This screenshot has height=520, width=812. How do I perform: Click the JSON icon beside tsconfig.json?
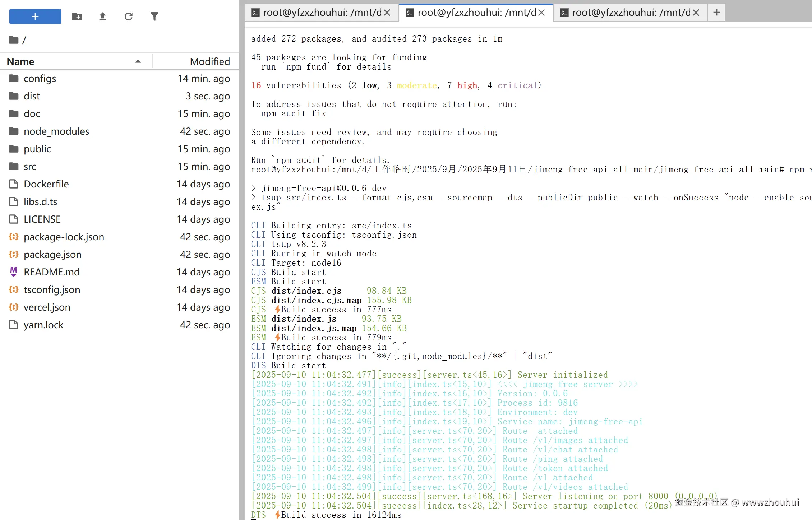14,289
